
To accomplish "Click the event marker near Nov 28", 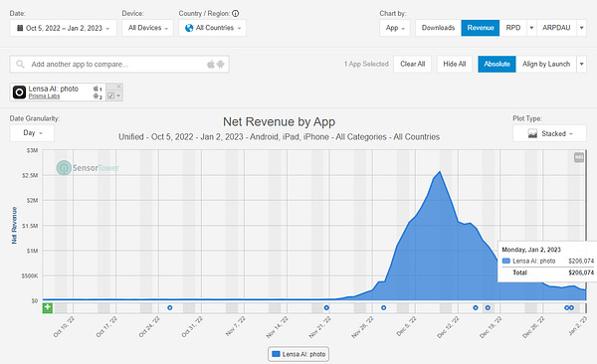I will pos(383,307).
